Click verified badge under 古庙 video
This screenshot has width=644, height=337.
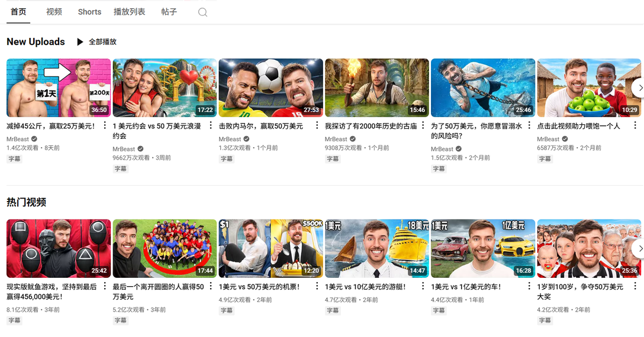pos(352,139)
